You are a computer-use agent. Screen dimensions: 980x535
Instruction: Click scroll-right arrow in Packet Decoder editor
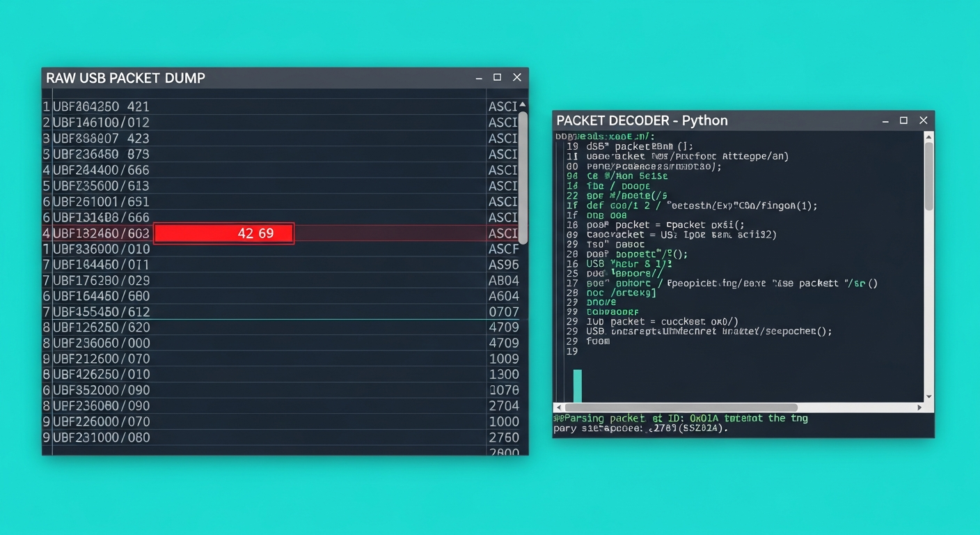919,408
